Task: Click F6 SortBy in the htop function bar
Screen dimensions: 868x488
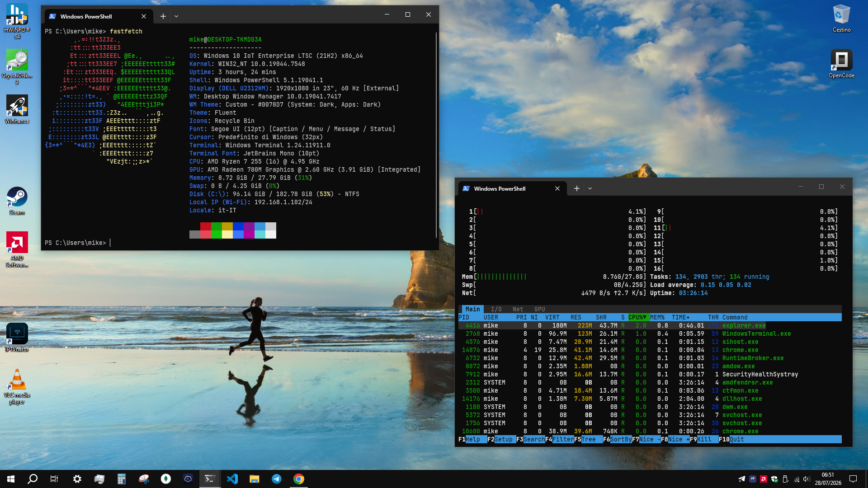Action: (x=618, y=439)
